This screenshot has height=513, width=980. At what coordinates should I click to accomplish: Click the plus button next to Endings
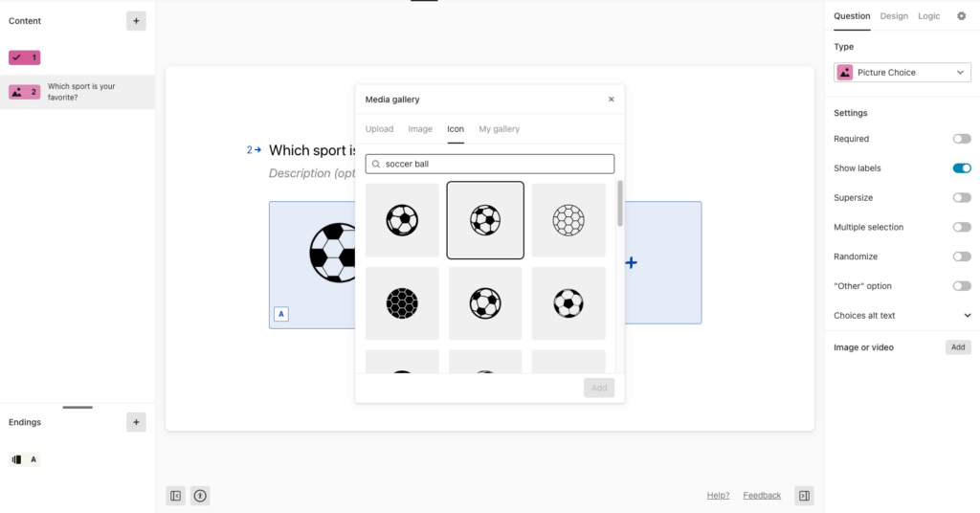click(136, 422)
